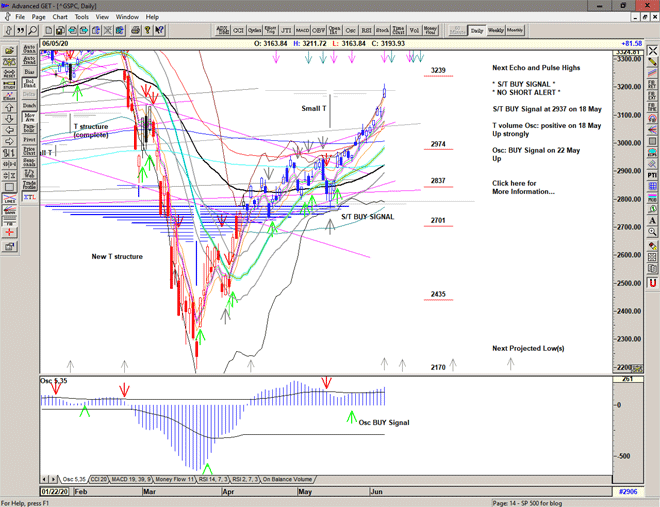Open the File menu
Screen dimensions: 660x507
(x=20, y=17)
